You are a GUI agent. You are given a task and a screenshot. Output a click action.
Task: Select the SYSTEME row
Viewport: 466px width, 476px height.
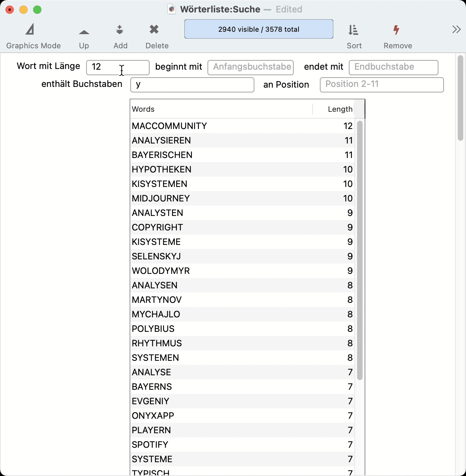(242, 459)
